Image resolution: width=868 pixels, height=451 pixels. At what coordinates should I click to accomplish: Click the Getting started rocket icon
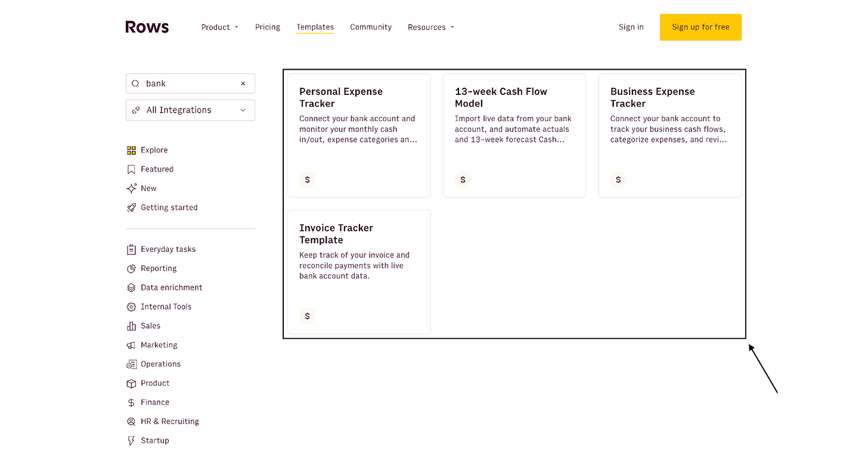(131, 208)
